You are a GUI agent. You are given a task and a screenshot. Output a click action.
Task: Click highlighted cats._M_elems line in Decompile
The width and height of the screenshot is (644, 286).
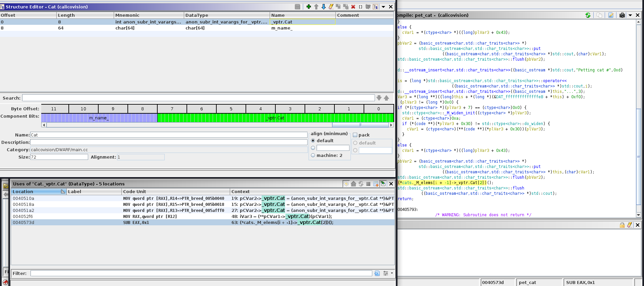445,183
